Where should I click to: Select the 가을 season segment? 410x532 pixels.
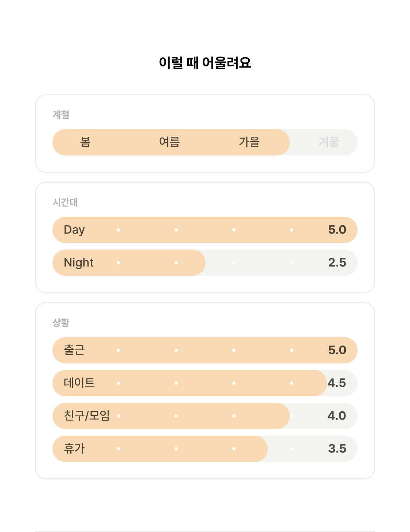click(249, 142)
